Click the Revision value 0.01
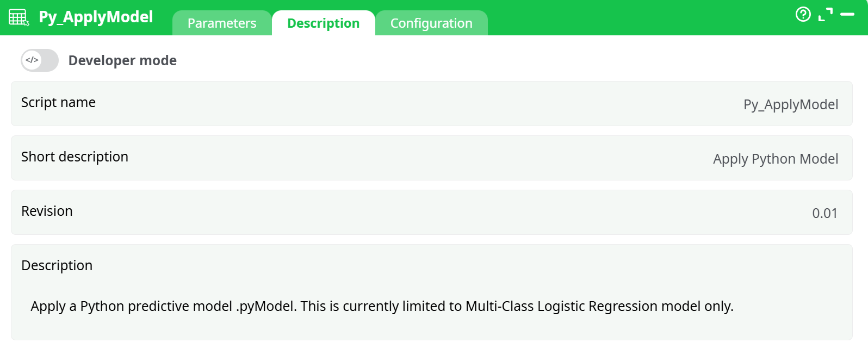 point(825,213)
